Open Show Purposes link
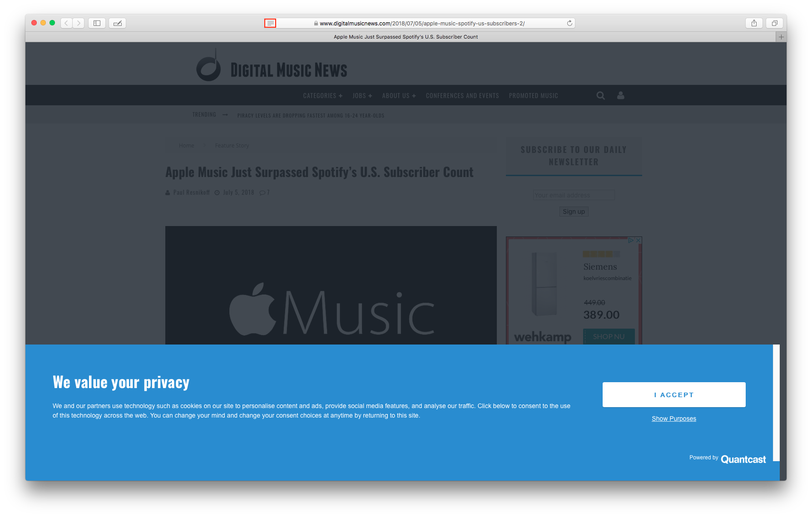The image size is (812, 517). [674, 419]
